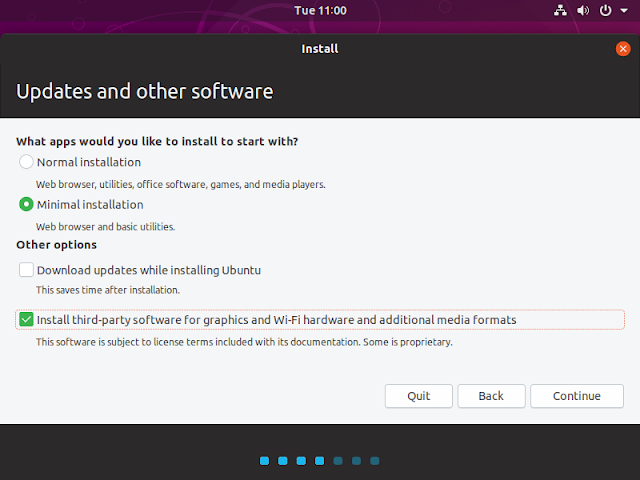Click the 'Updates and other software' title
Viewport: 640px width, 480px height.
pos(144,91)
